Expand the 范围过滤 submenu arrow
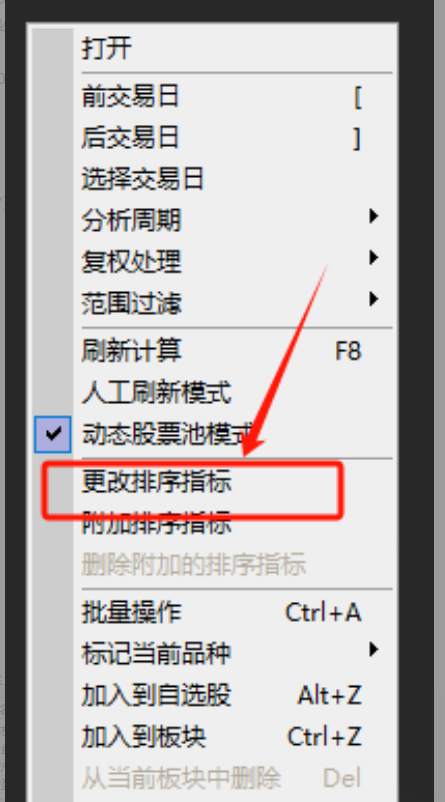 [x=374, y=299]
